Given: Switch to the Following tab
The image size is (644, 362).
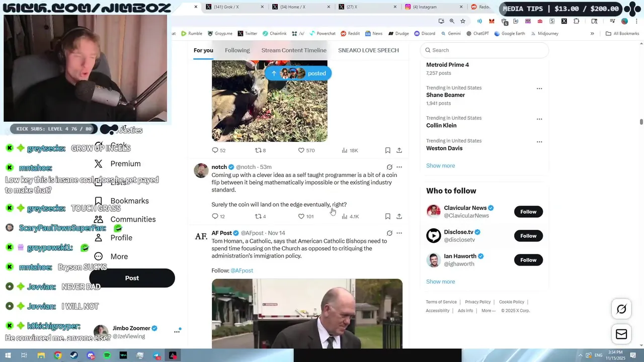Looking at the screenshot, I should click(x=237, y=50).
